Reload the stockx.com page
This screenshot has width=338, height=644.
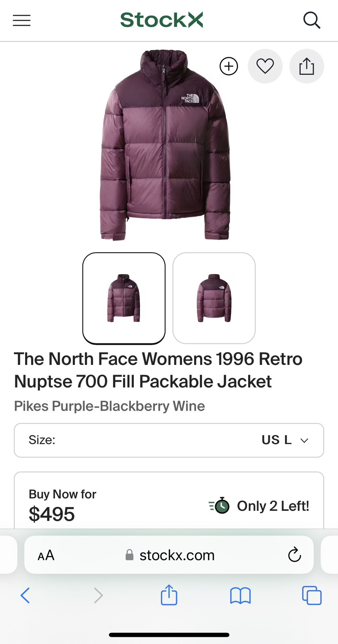tap(294, 555)
